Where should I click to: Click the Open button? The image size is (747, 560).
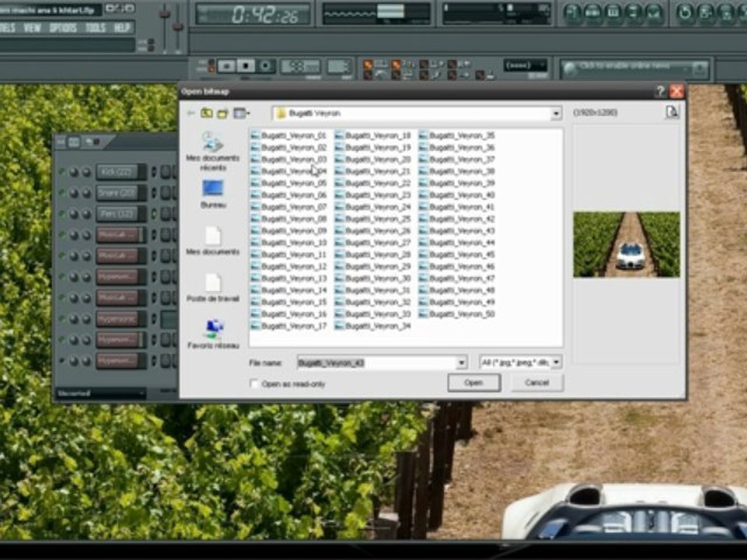[x=473, y=383]
